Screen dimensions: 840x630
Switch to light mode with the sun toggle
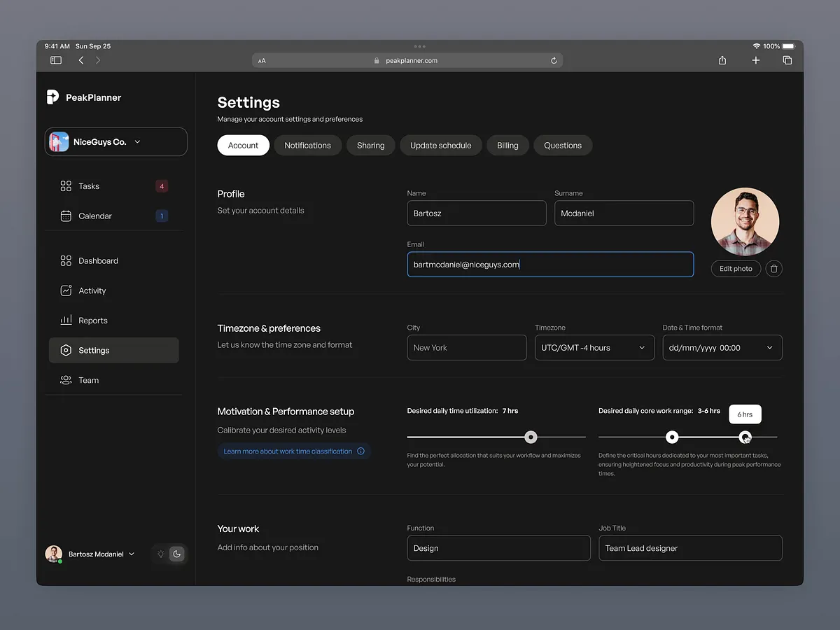point(160,554)
